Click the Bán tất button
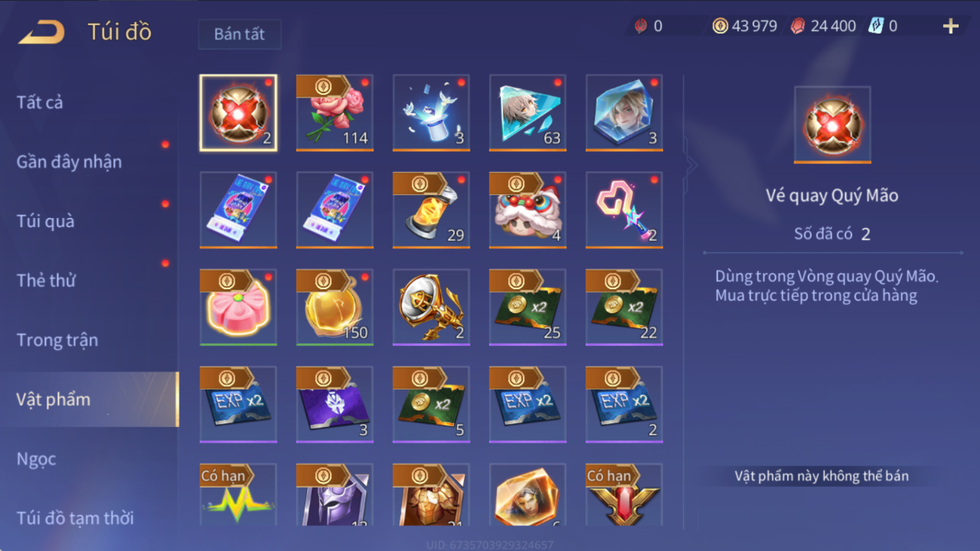 point(239,34)
